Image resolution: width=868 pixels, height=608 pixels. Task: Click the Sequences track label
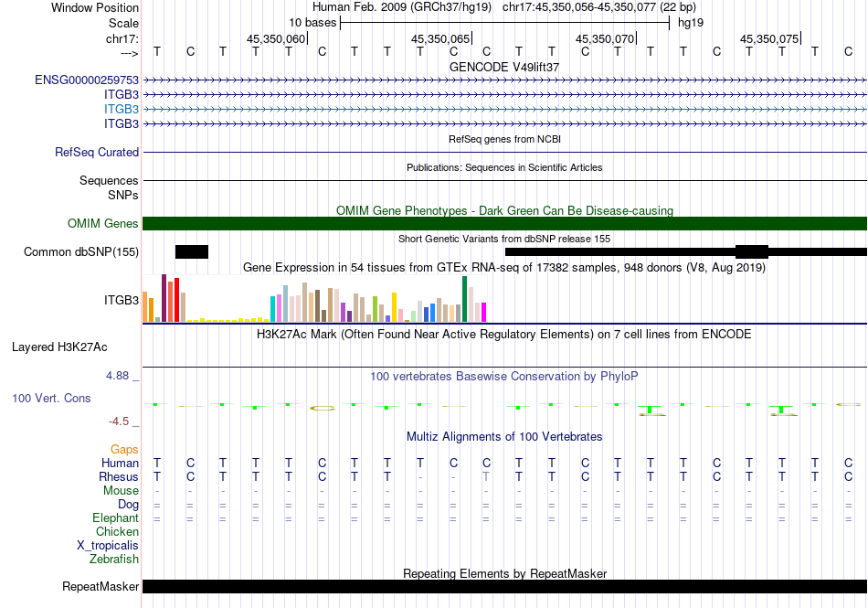click(109, 180)
